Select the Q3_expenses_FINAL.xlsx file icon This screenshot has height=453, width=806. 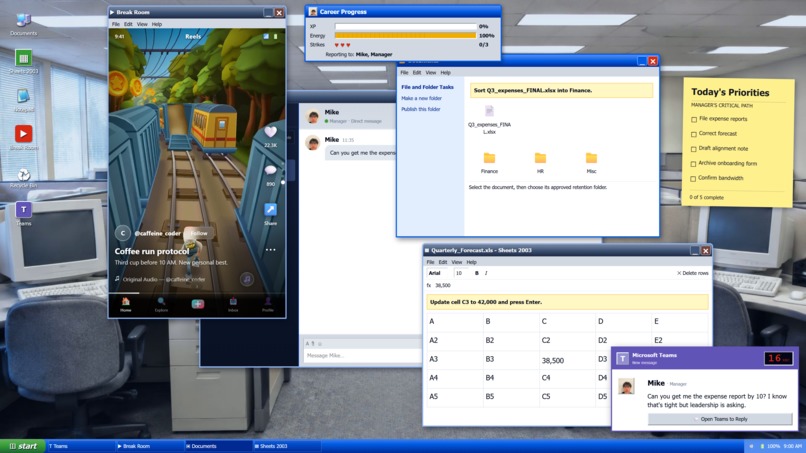tap(489, 111)
